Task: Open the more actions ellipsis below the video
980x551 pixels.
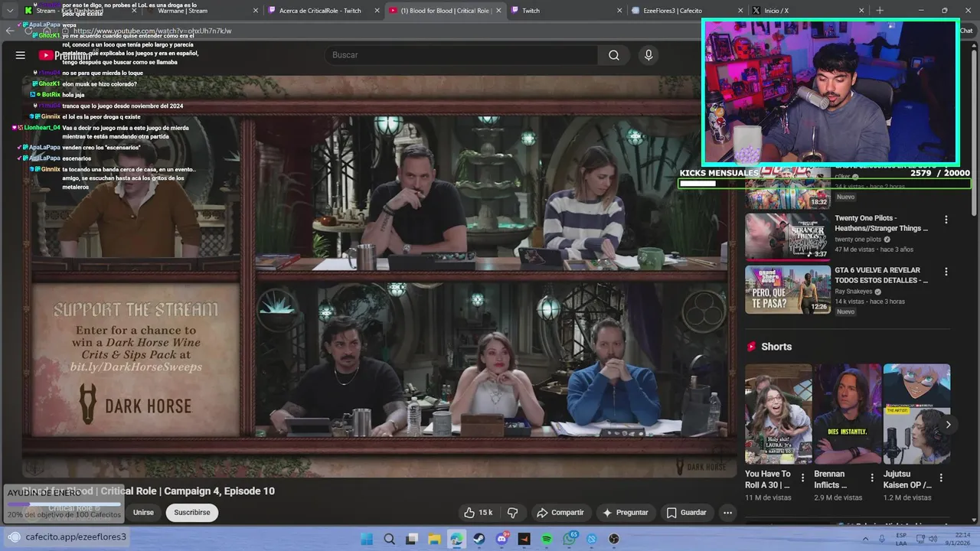Action: coord(727,513)
